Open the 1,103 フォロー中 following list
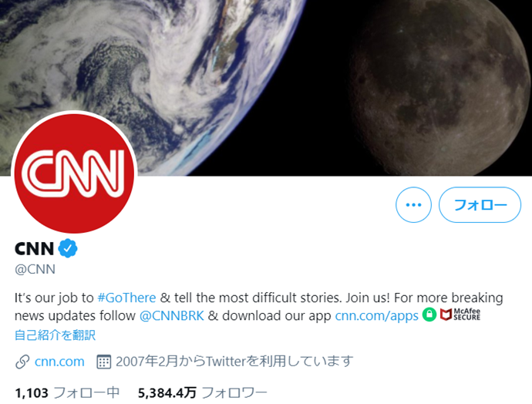 click(x=67, y=392)
